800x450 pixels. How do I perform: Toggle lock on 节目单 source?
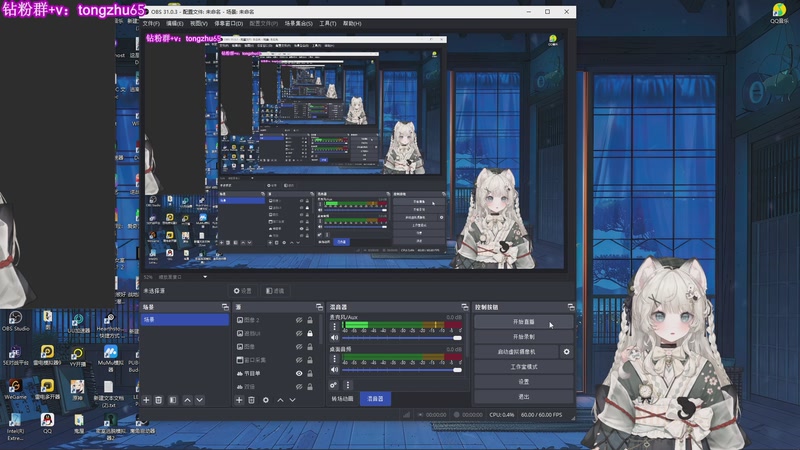[310, 373]
